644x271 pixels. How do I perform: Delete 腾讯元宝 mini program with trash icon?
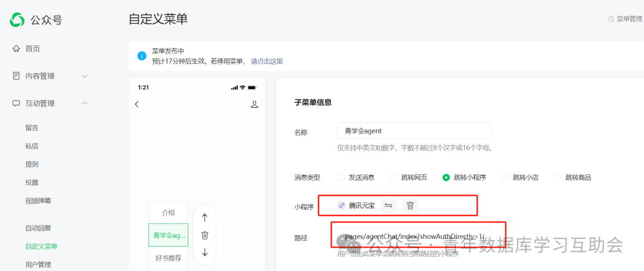tap(410, 205)
